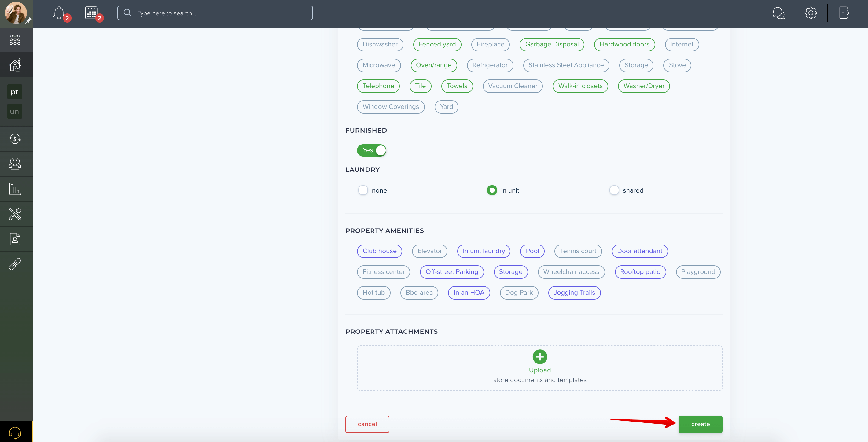Click the green create button

tap(700, 424)
